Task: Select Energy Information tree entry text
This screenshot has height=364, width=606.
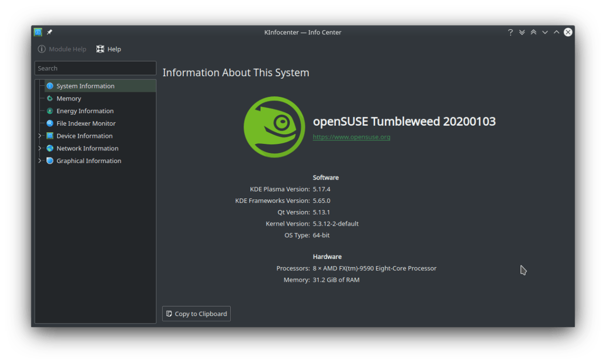Action: pos(85,111)
